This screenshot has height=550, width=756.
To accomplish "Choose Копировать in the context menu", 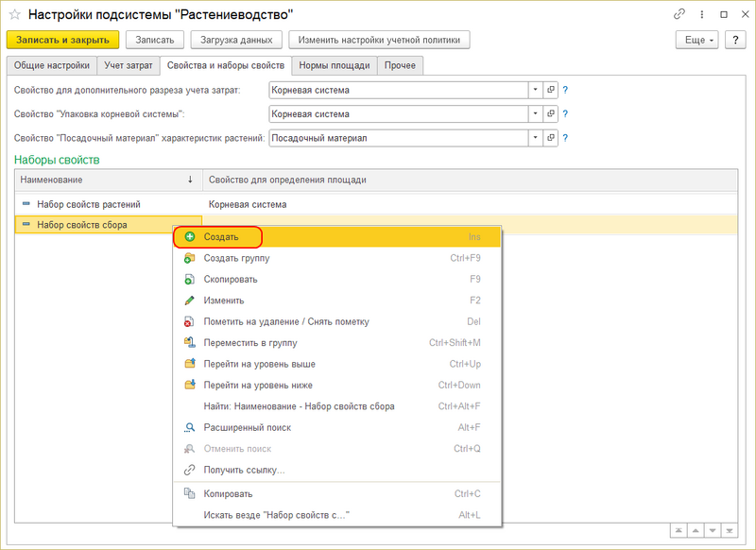I will coord(337,493).
